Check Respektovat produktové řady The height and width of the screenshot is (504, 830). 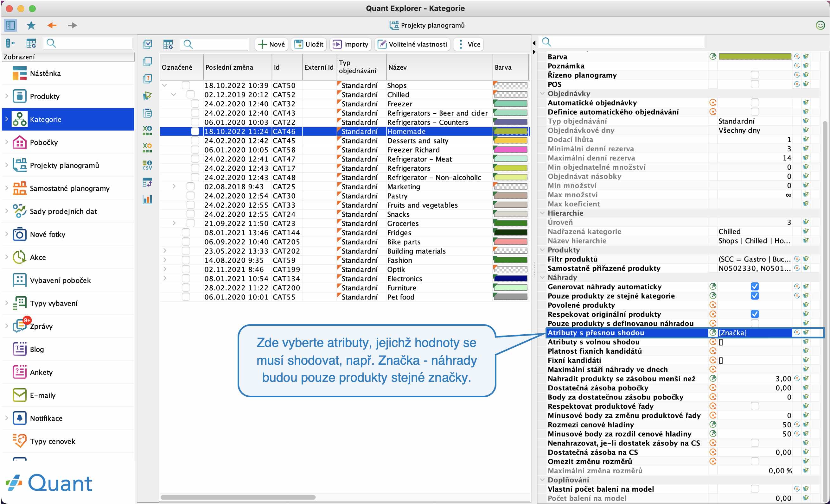755,406
